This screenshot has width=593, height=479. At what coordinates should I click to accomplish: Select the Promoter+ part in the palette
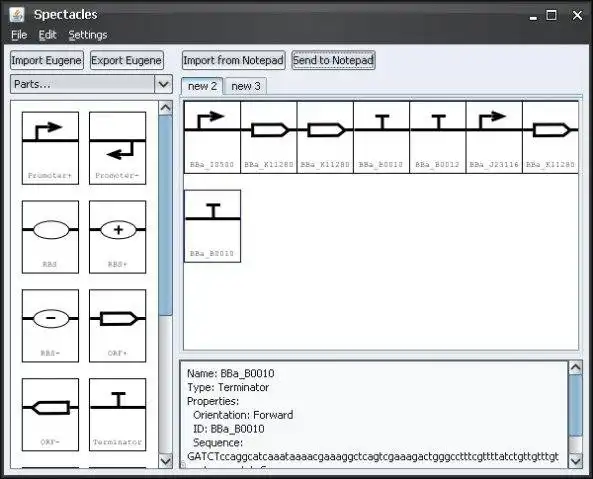[x=50, y=148]
